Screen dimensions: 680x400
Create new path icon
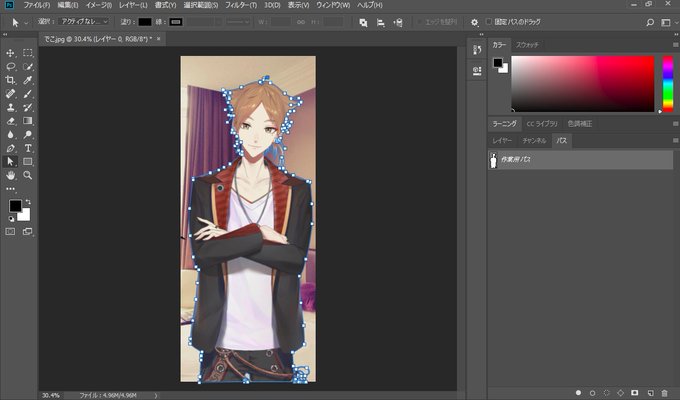[650, 393]
